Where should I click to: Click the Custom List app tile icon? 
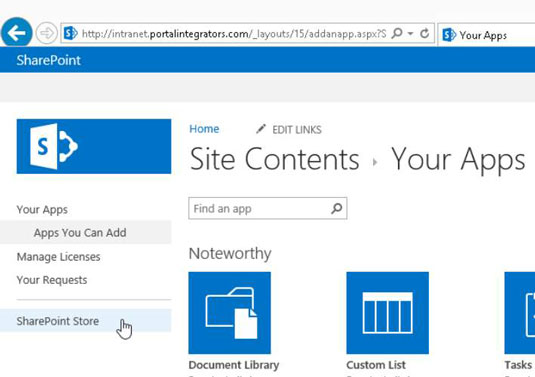(x=388, y=313)
